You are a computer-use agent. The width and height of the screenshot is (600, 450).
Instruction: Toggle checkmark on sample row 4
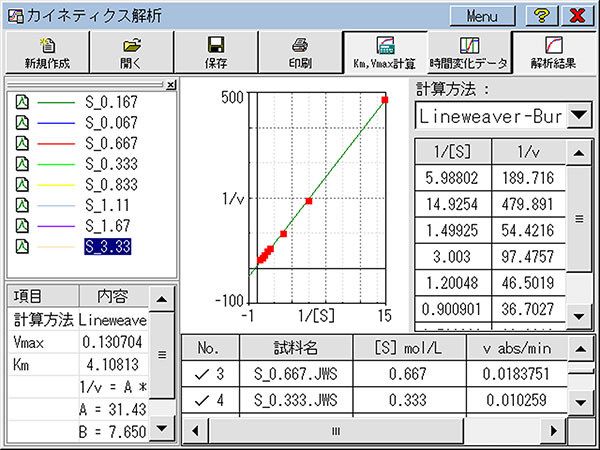201,401
